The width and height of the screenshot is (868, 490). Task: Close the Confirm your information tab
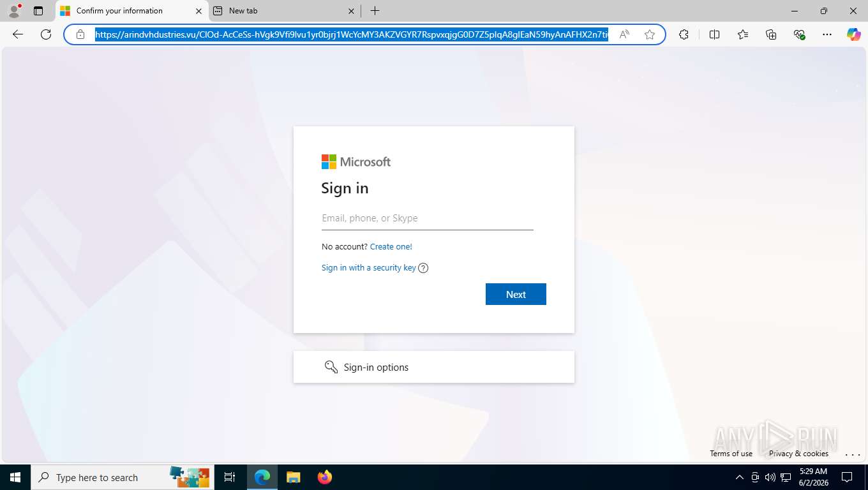coord(198,11)
